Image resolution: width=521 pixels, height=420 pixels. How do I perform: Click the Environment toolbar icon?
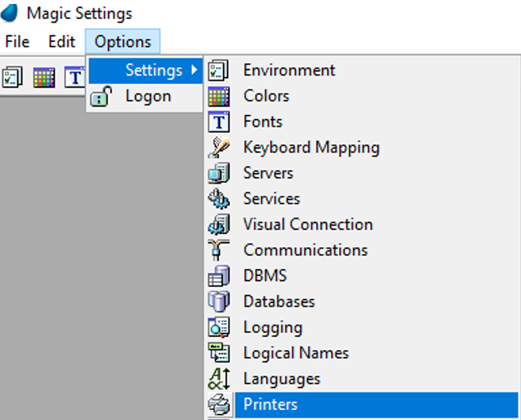[12, 77]
